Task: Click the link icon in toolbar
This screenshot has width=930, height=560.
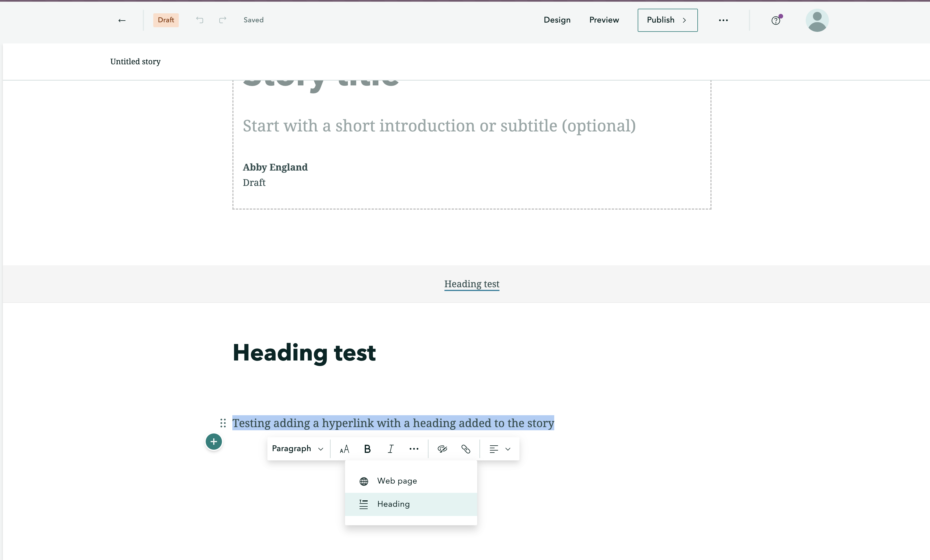Action: [466, 449]
